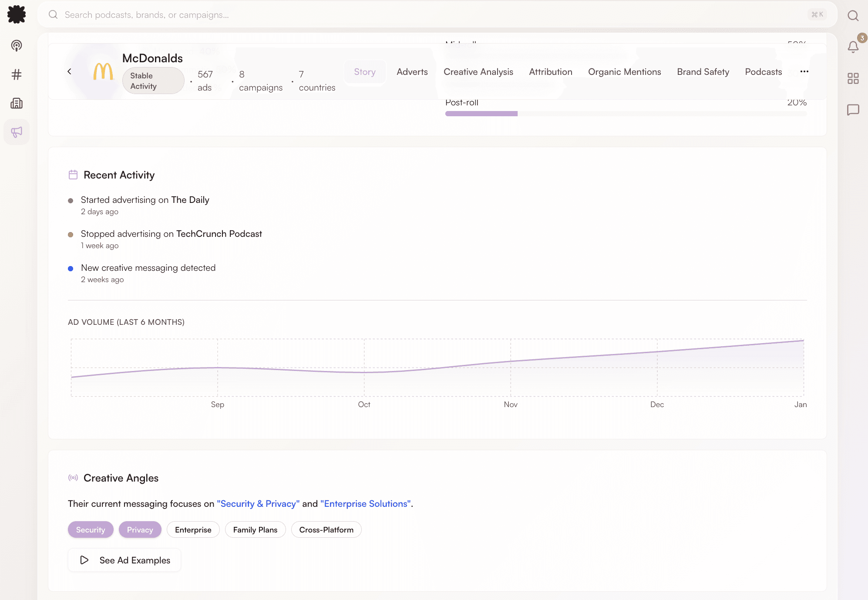Open the podcasts icon in left sidebar
This screenshot has width=868, height=600.
(x=17, y=46)
